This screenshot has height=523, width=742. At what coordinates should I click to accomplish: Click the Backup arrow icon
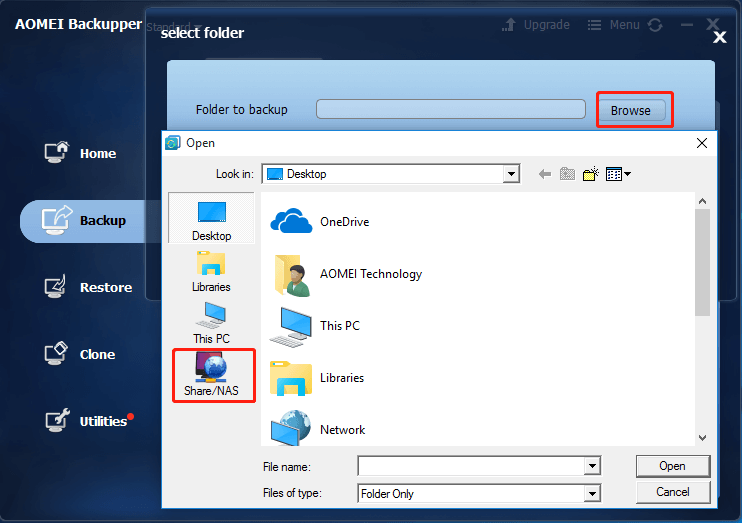[56, 220]
